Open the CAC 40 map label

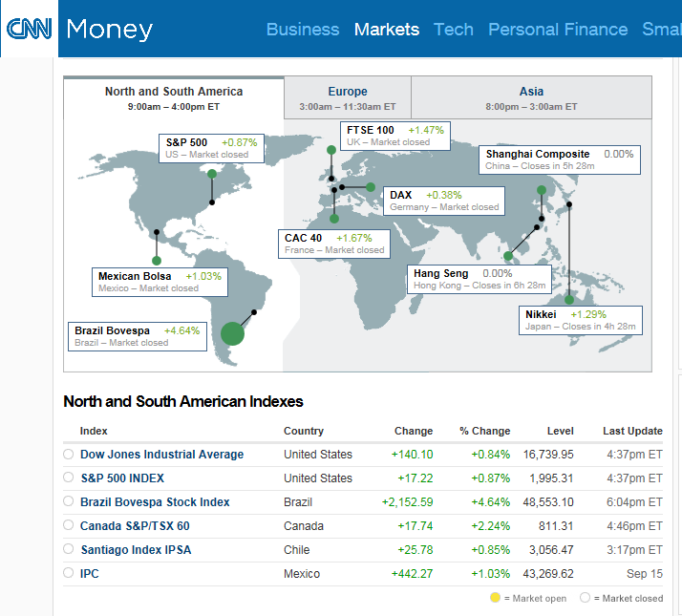point(334,244)
